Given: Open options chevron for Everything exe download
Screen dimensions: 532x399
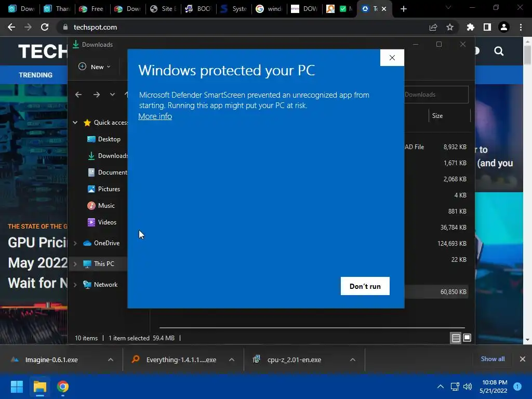Looking at the screenshot, I should tap(231, 360).
